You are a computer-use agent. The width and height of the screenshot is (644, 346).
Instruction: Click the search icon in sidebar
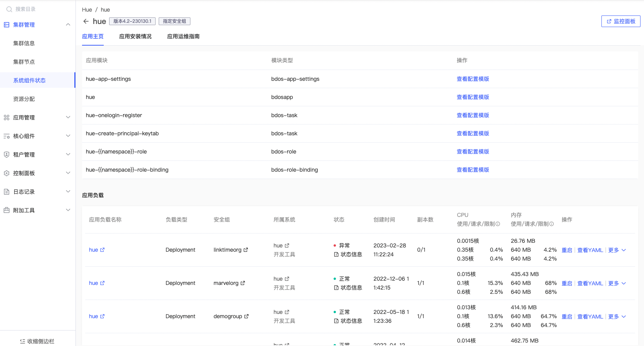pos(9,9)
